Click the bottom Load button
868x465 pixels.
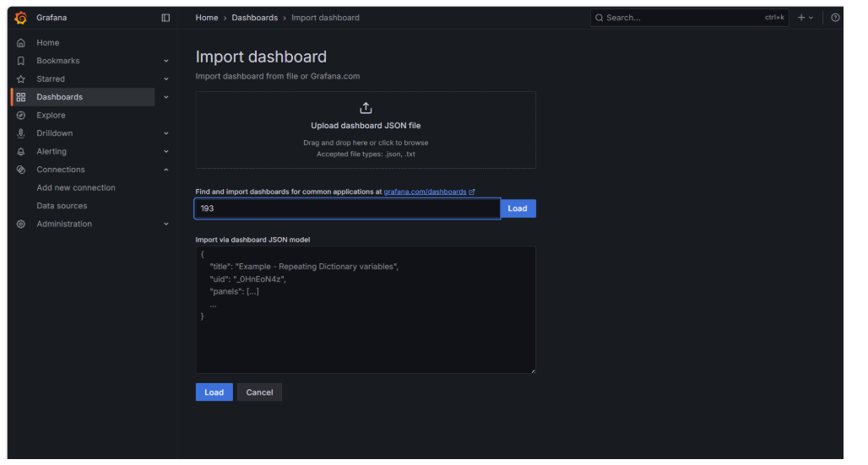pyautogui.click(x=214, y=392)
